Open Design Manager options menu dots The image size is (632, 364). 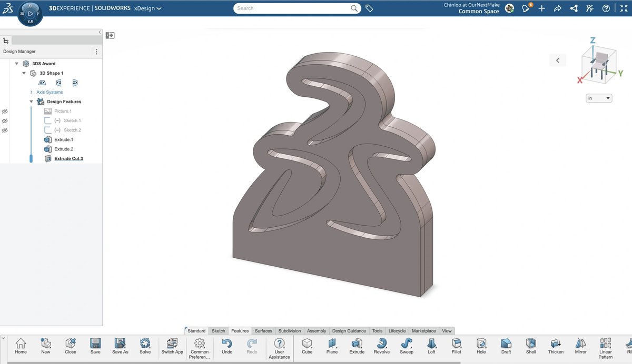(96, 52)
